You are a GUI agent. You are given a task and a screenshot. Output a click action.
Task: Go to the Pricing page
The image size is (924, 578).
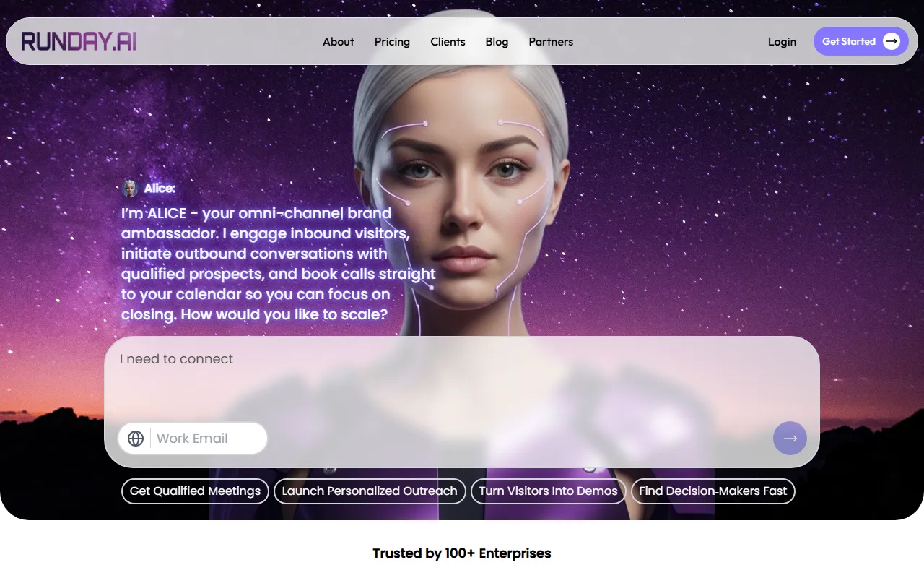click(x=392, y=42)
